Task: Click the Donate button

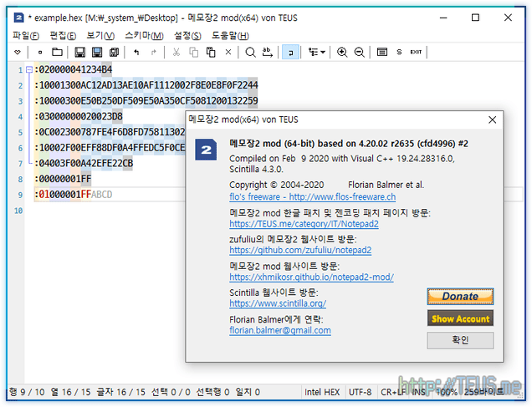Action: click(460, 297)
